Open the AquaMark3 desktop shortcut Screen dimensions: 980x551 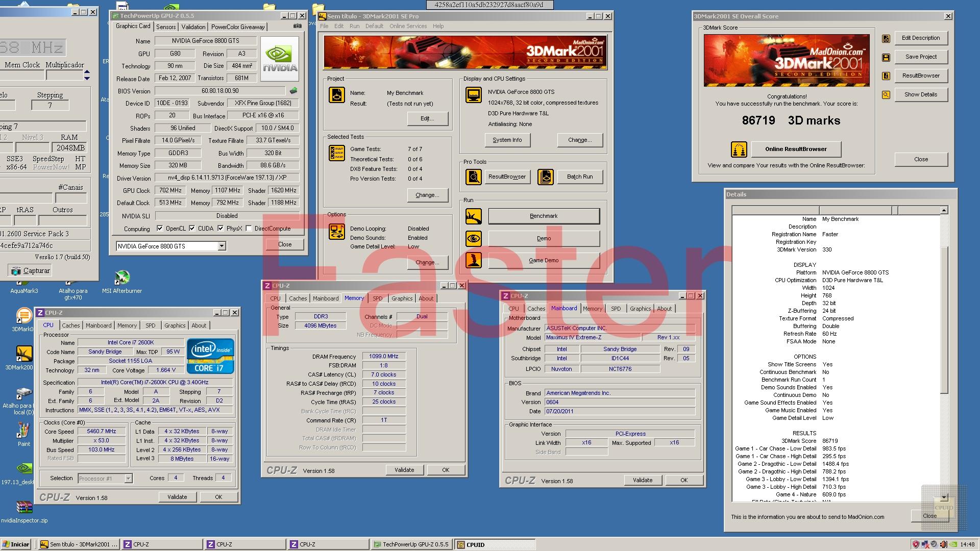coord(24,287)
